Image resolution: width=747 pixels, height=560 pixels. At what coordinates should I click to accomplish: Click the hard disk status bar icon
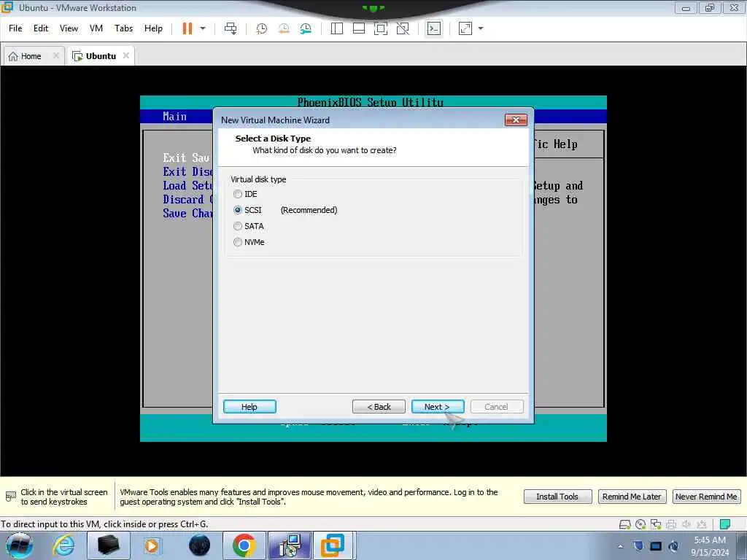point(624,524)
